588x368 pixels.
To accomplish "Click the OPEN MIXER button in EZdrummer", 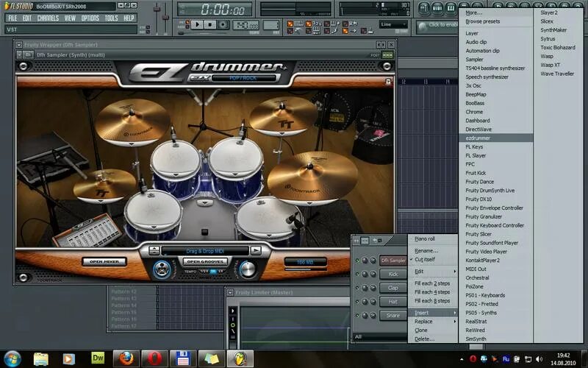I will 104,261.
